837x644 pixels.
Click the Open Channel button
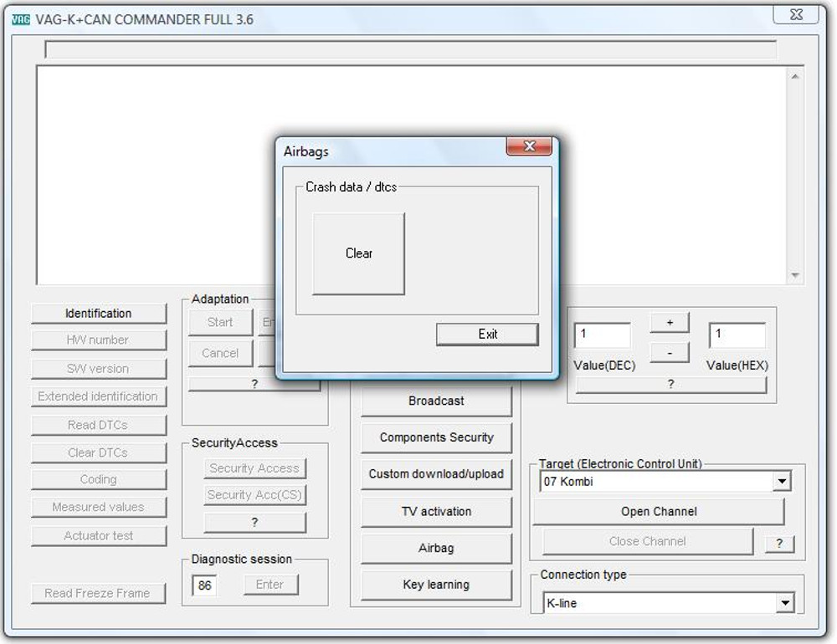point(659,511)
